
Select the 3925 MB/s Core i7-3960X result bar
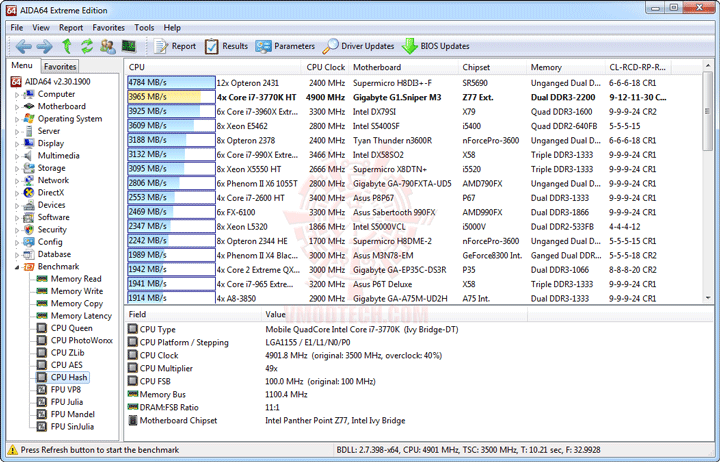[x=171, y=112]
